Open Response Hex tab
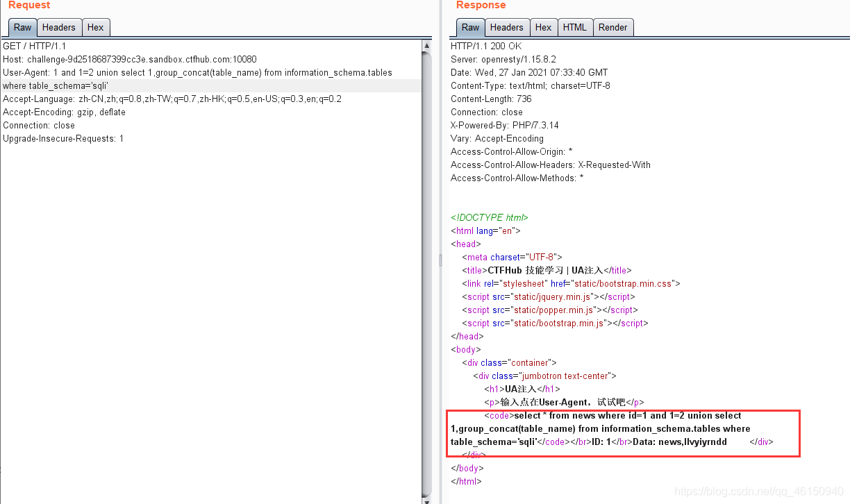Screen dimensions: 850x504 (544, 27)
